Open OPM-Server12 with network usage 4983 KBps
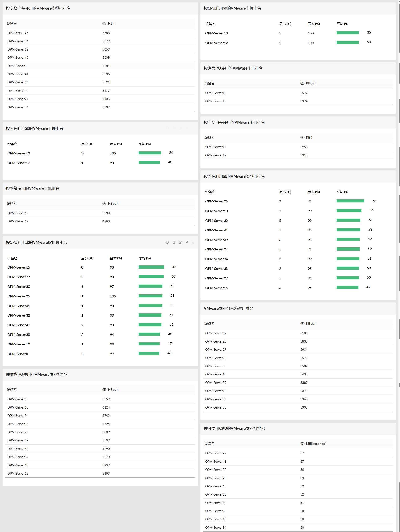 click(18, 221)
